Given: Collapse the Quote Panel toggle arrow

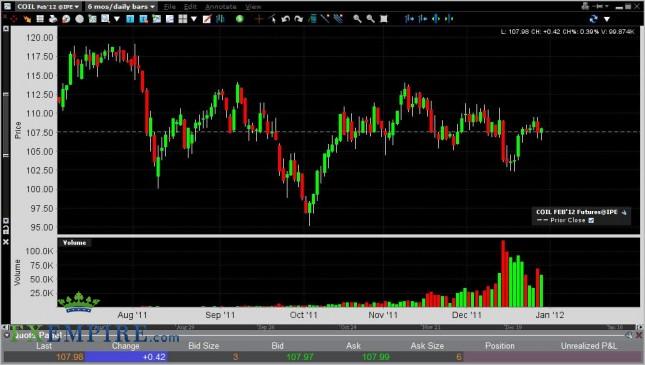Looking at the screenshot, I should pyautogui.click(x=7, y=335).
